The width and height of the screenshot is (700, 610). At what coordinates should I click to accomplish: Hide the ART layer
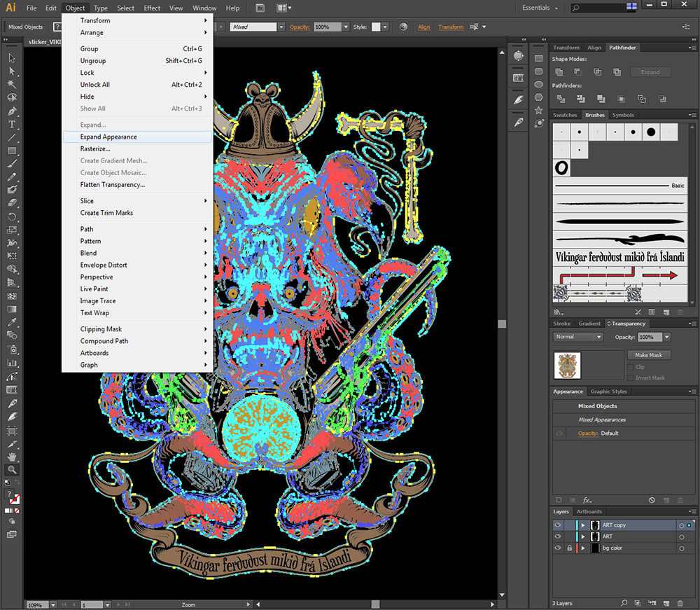(x=558, y=536)
